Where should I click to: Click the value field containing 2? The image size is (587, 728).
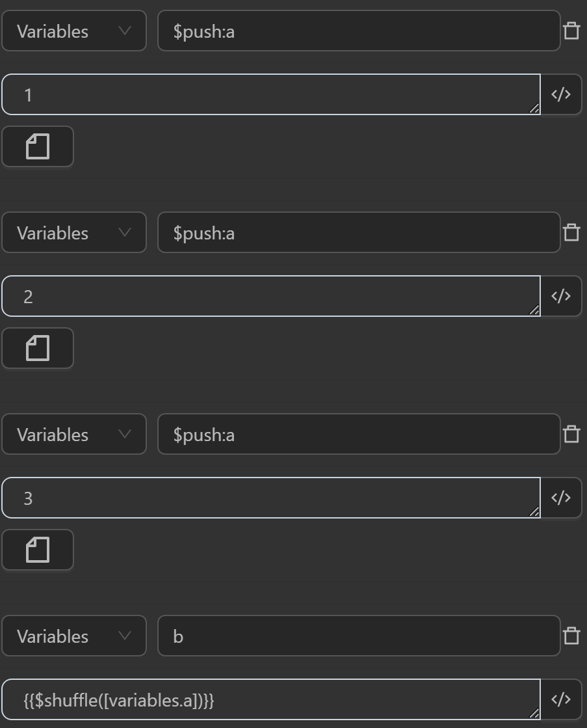click(270, 296)
